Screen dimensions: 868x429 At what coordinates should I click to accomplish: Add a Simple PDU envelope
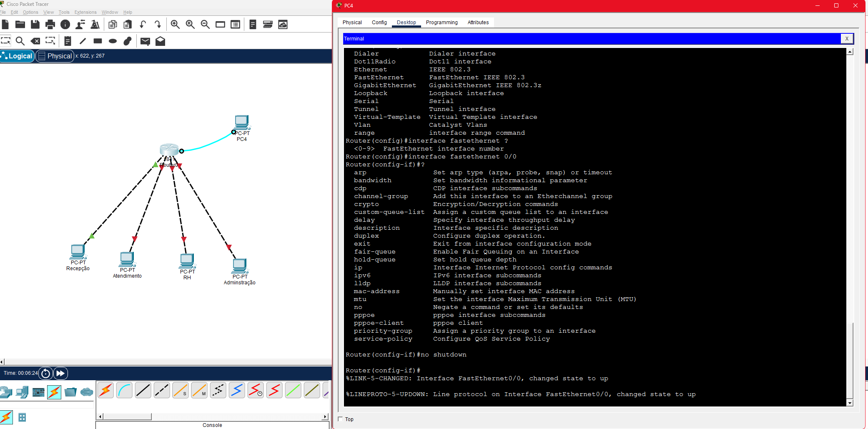tap(145, 41)
